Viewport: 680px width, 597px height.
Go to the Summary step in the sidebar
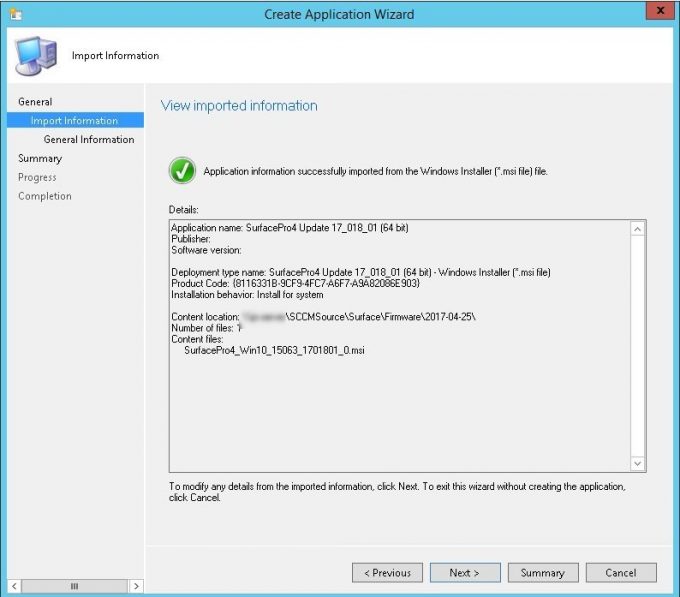[40, 159]
